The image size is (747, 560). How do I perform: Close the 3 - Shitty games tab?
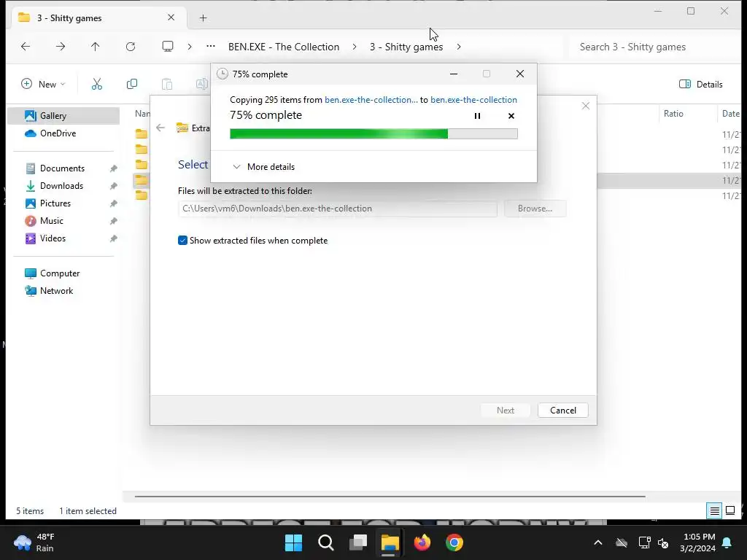pos(171,17)
